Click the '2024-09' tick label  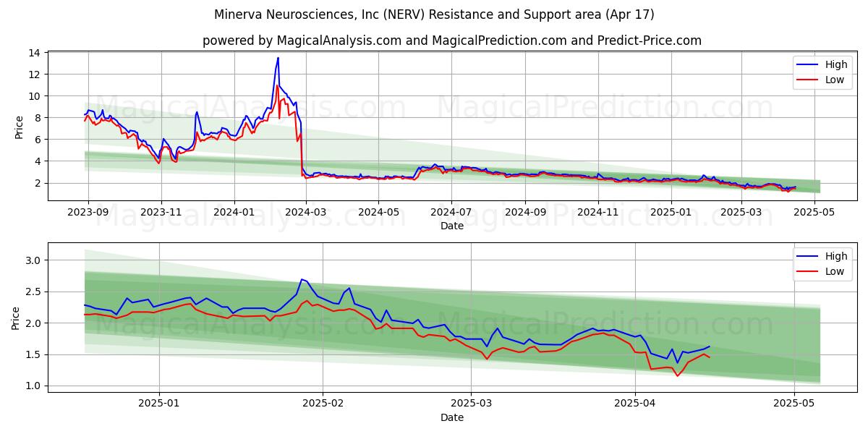pos(525,212)
